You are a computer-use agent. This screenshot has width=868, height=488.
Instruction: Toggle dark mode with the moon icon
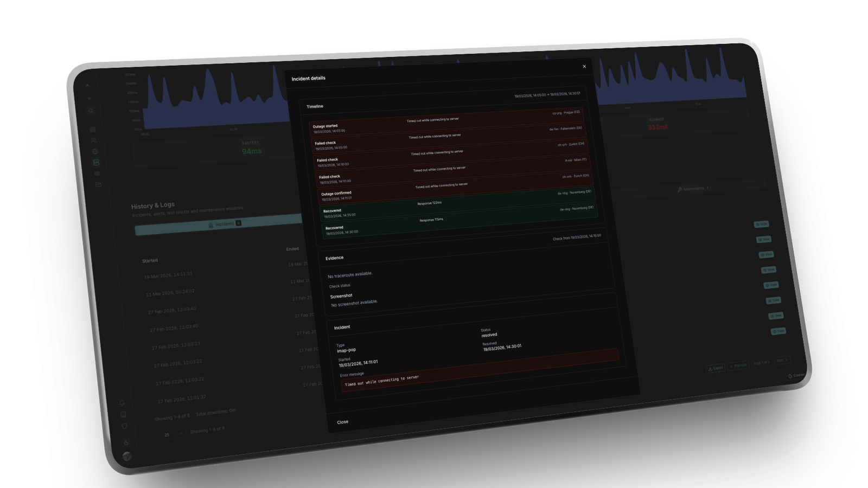(x=126, y=442)
